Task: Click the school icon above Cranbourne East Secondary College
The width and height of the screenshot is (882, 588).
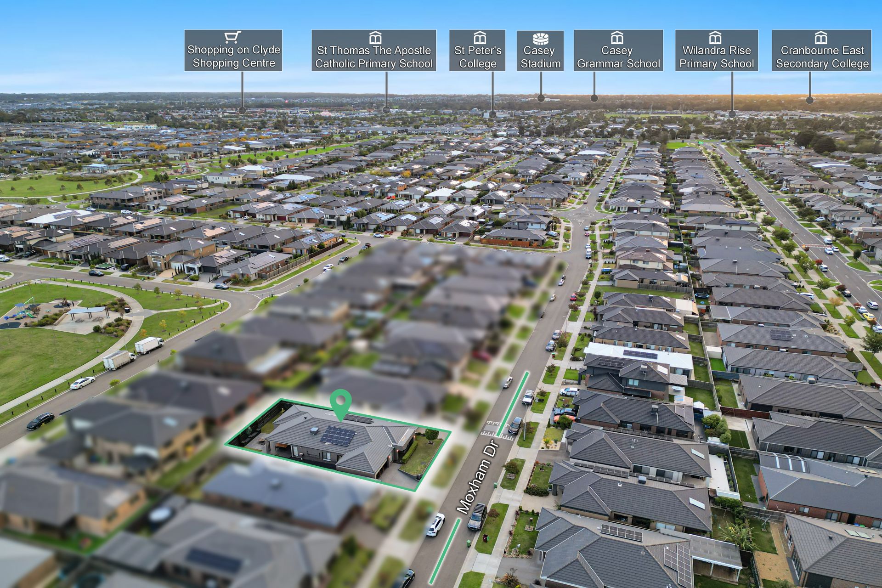Action: 821,38
